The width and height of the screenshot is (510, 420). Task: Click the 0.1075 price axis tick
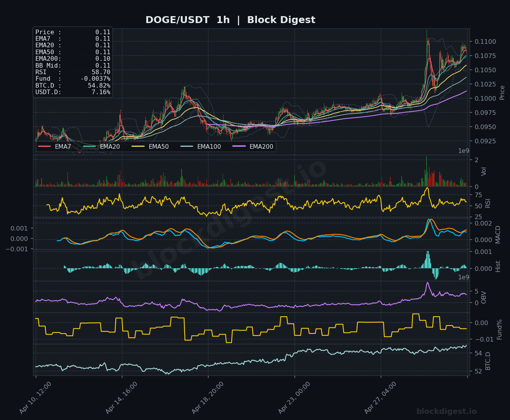tap(485, 56)
